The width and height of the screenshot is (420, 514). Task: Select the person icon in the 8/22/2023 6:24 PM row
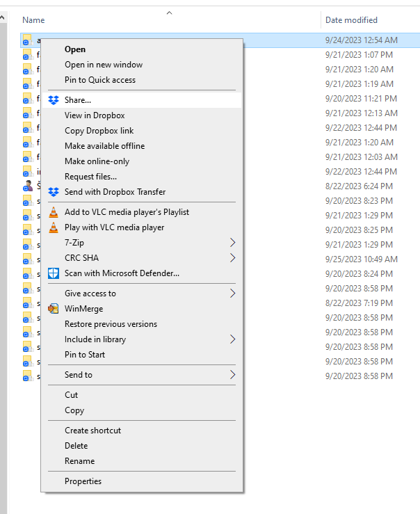coord(29,186)
